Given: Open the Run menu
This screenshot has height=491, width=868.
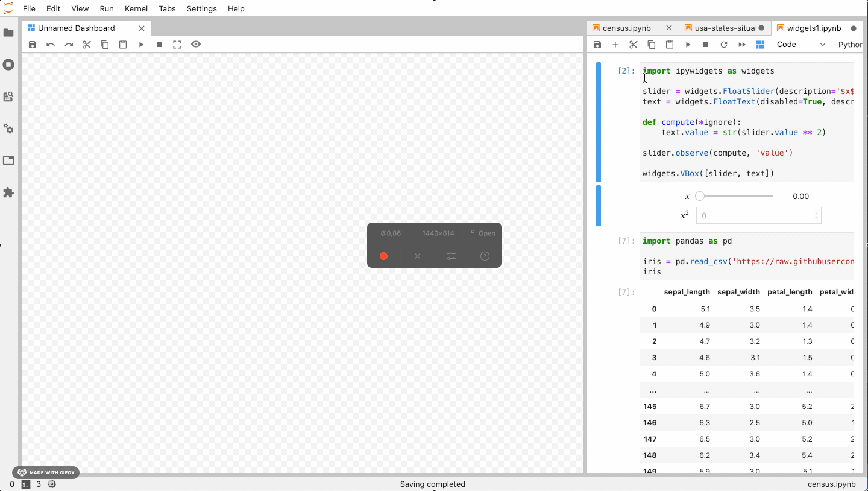Looking at the screenshot, I should [107, 8].
